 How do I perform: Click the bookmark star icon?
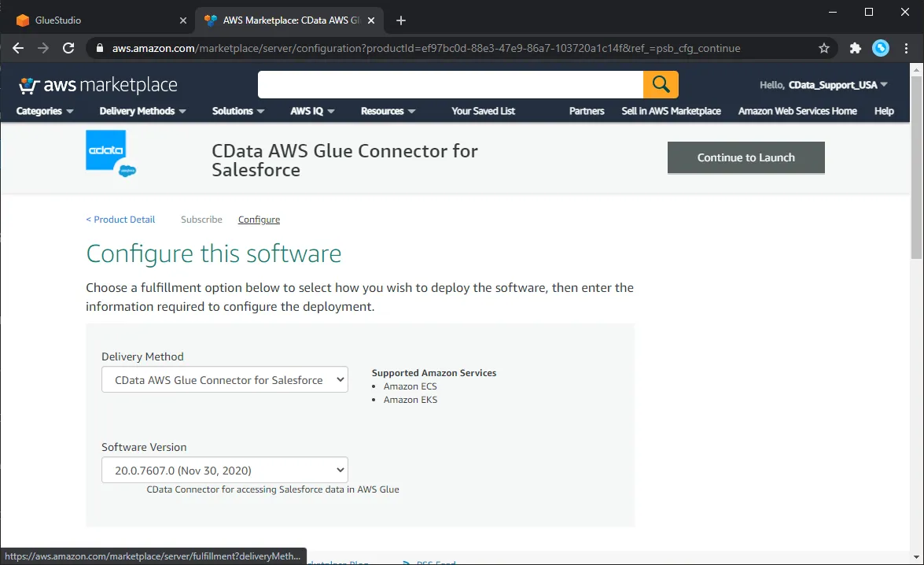(x=823, y=48)
